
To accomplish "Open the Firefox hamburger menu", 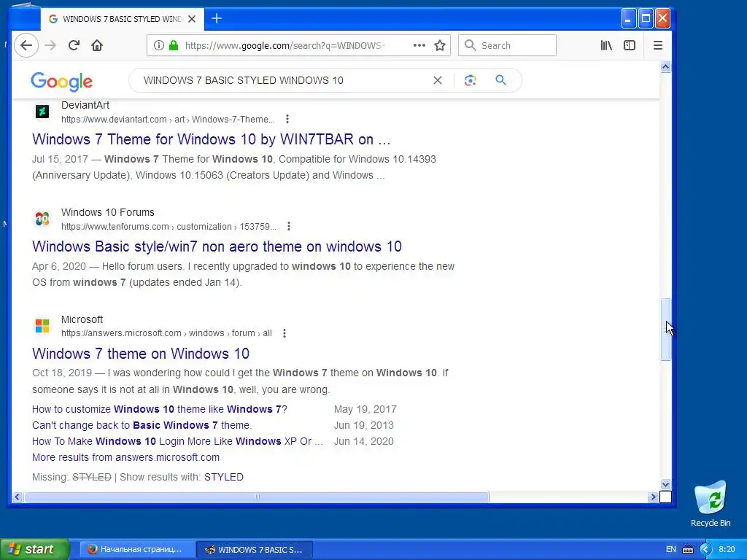I will coord(658,45).
